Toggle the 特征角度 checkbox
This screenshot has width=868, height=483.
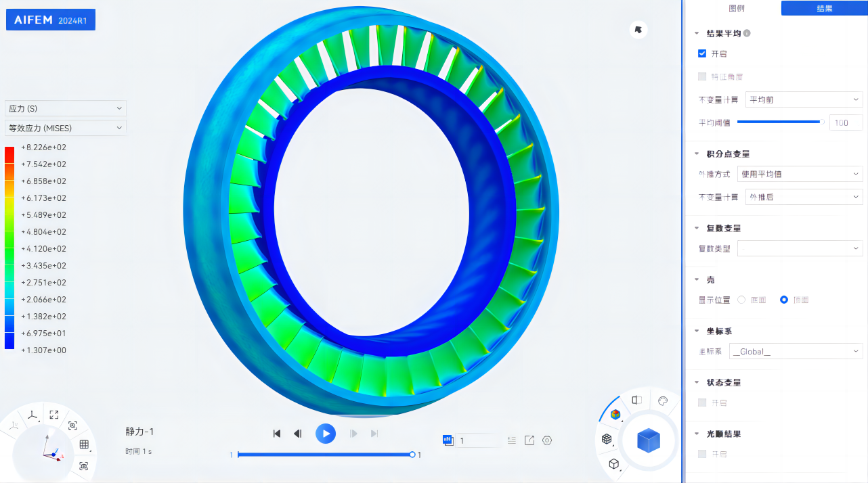702,76
